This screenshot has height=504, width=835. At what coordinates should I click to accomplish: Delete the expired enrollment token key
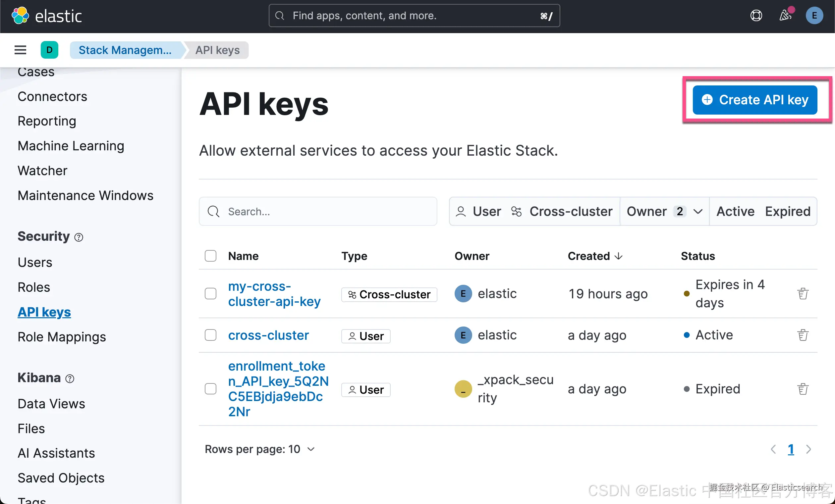803,389
